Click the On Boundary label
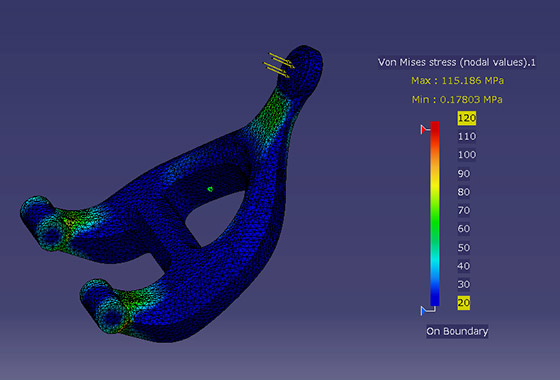The height and width of the screenshot is (380, 560). [457, 331]
